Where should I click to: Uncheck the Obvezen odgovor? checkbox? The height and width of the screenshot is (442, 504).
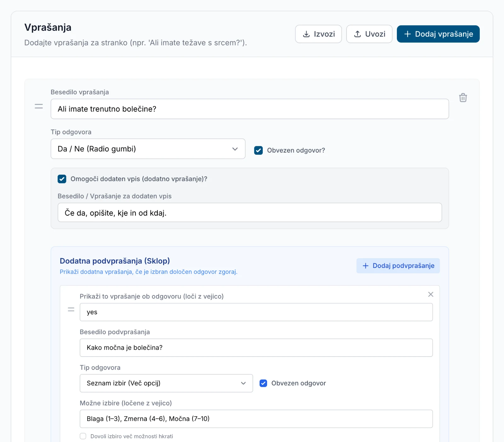258,150
